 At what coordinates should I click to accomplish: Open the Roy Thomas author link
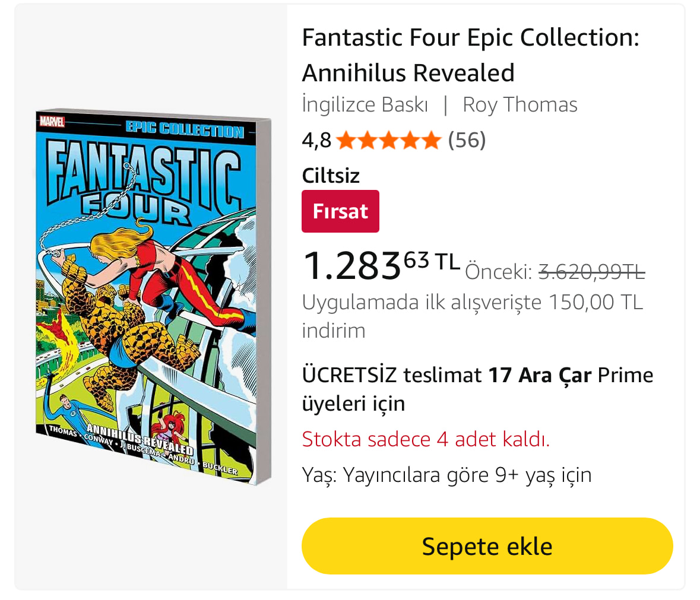(520, 105)
